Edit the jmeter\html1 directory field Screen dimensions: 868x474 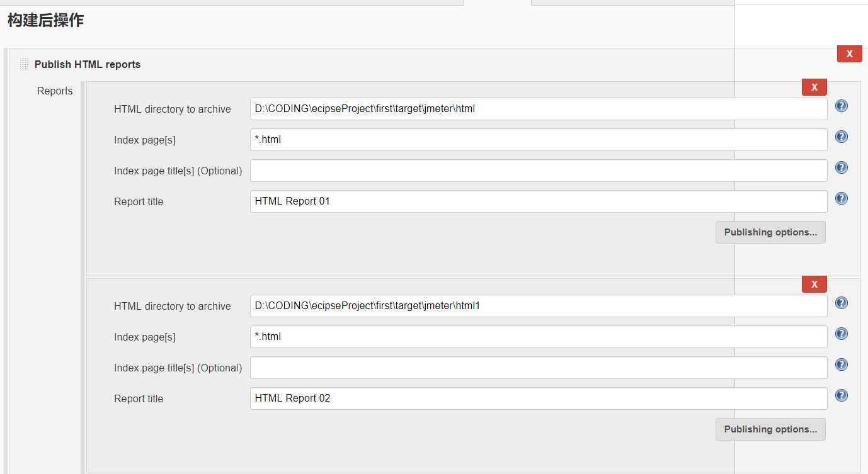539,306
